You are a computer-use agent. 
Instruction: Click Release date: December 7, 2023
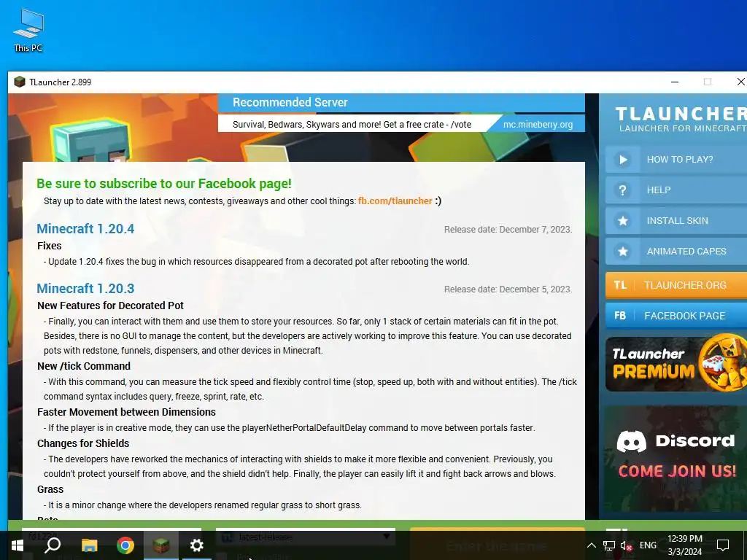click(x=508, y=230)
